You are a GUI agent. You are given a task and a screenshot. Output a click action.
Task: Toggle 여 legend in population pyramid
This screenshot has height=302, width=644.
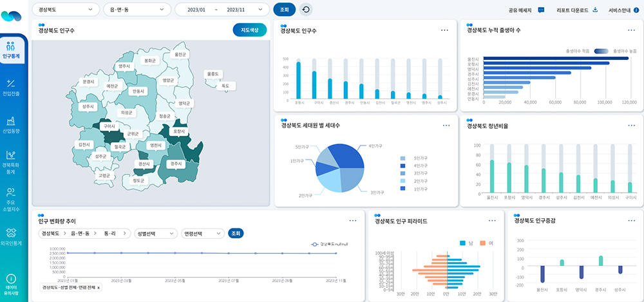[x=483, y=243]
